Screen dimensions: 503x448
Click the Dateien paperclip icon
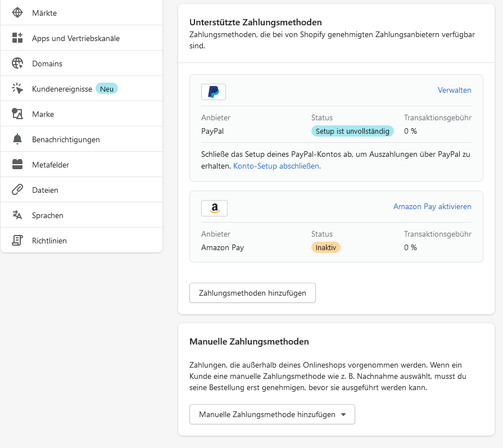coord(17,189)
